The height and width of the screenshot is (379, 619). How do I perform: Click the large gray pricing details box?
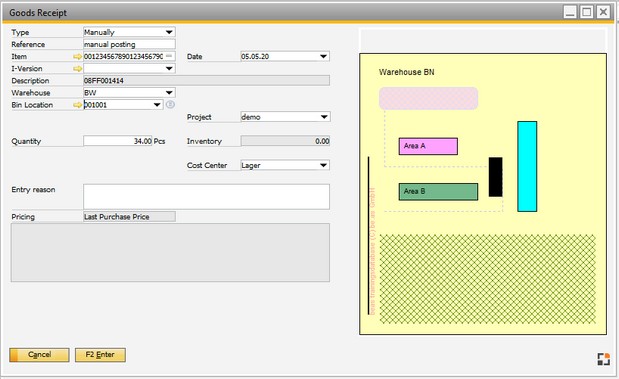(170, 253)
